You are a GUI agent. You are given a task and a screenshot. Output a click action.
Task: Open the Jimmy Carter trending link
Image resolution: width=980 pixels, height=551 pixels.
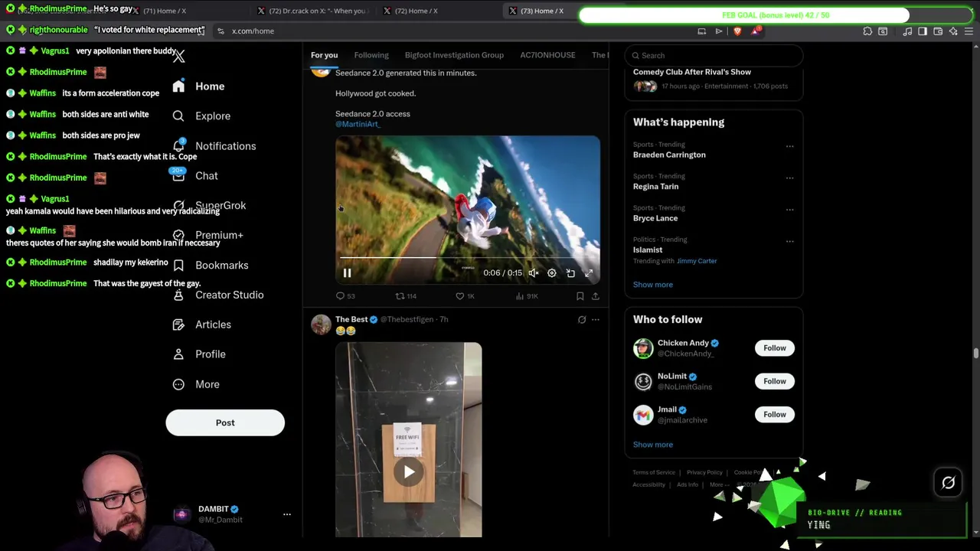point(697,261)
